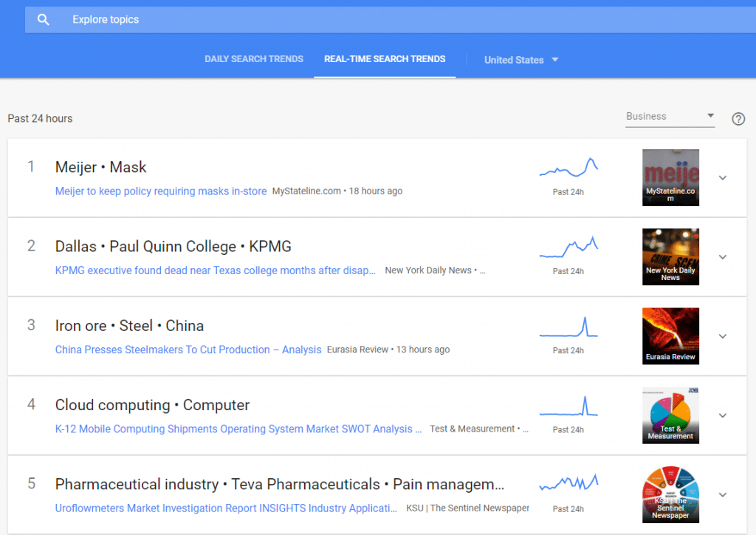Click the MyStateline.com thumbnail image
756x535 pixels.
click(x=670, y=177)
